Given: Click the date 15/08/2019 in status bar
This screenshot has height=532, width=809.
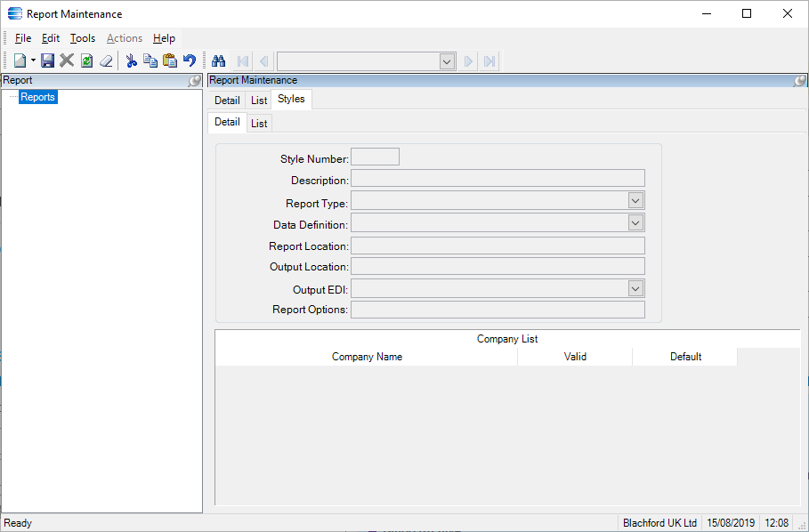Looking at the screenshot, I should [731, 523].
